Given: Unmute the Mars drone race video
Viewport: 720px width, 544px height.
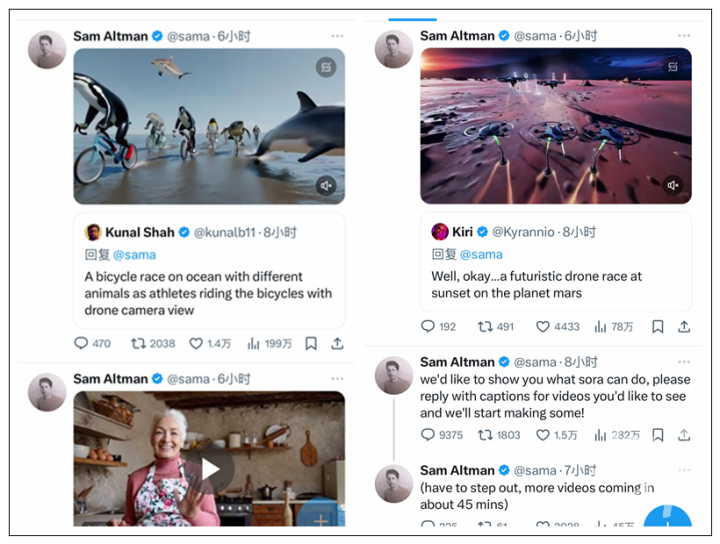Looking at the screenshot, I should pyautogui.click(x=673, y=186).
